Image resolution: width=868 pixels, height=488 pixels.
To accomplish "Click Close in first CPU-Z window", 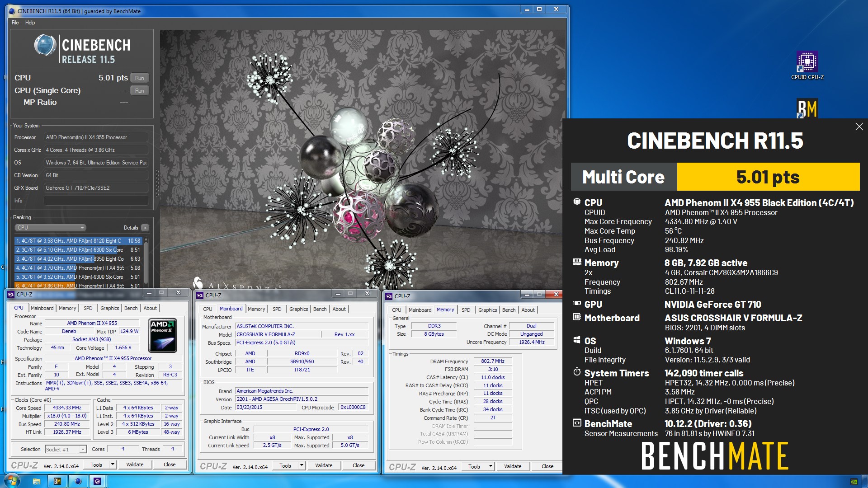I will (170, 465).
